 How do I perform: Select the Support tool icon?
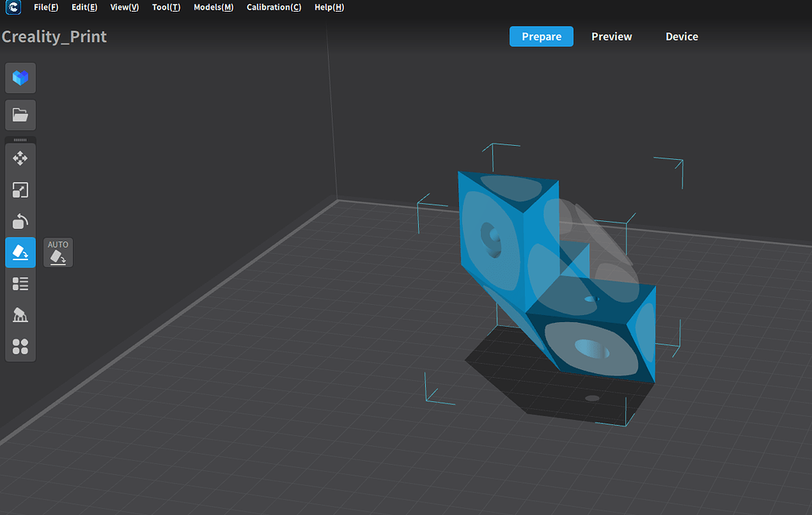click(20, 314)
